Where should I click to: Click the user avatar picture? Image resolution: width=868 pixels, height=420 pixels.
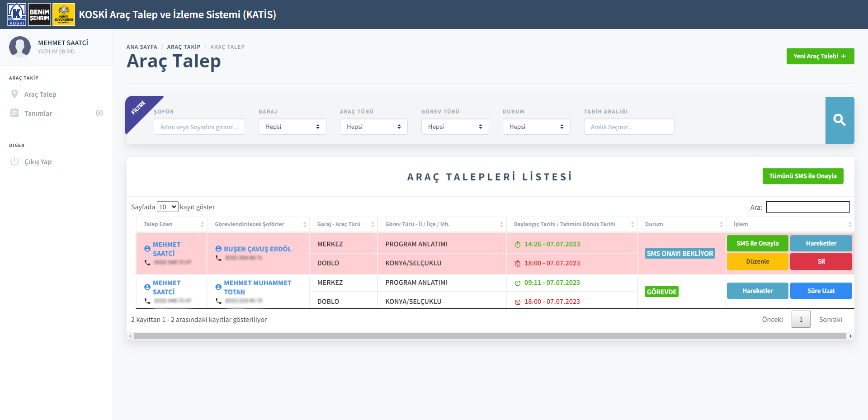pyautogui.click(x=20, y=47)
